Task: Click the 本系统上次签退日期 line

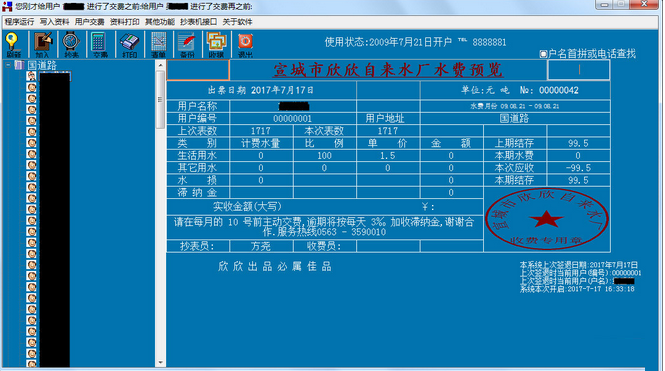Action: pos(578,265)
